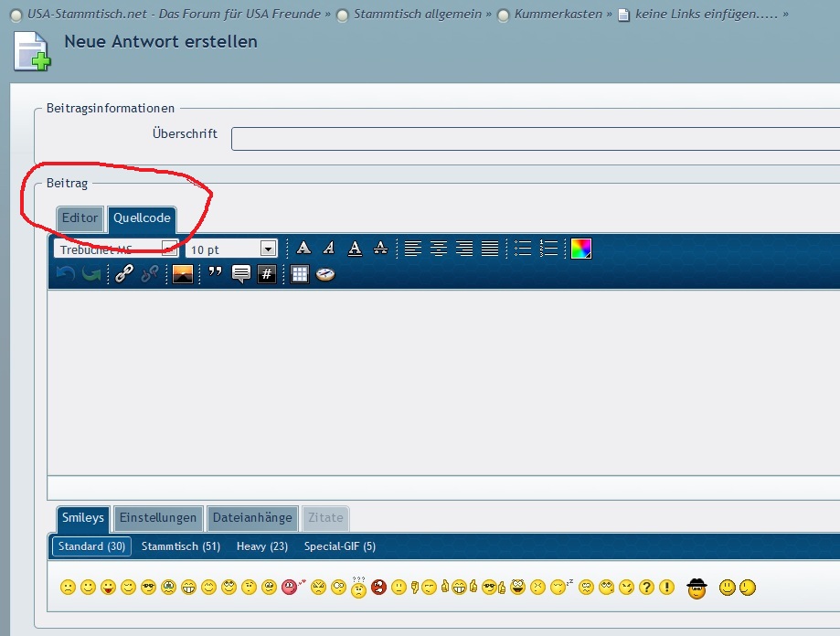
Task: Open the Kummerkasten breadcrumb link
Action: click(x=558, y=15)
